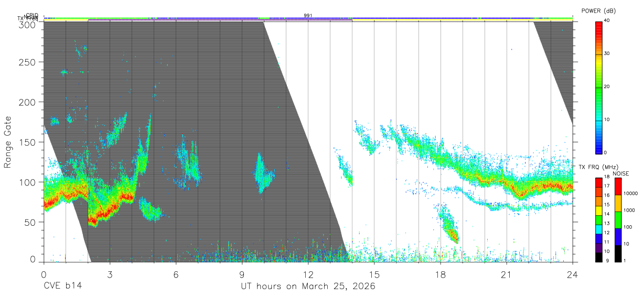Click the 'UT hours on March 25, 2026' axis title
Image resolution: width=644 pixels, height=297 pixels.
(308, 287)
